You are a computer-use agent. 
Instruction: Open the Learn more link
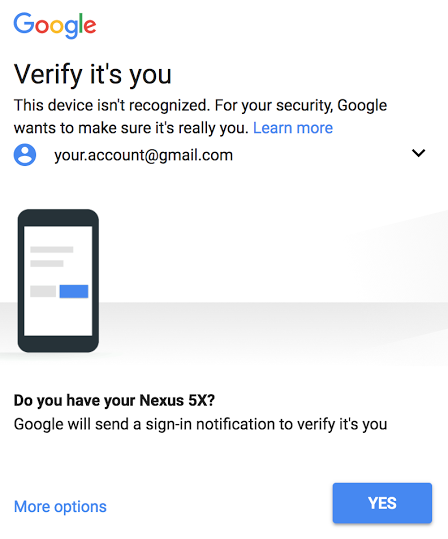[293, 128]
